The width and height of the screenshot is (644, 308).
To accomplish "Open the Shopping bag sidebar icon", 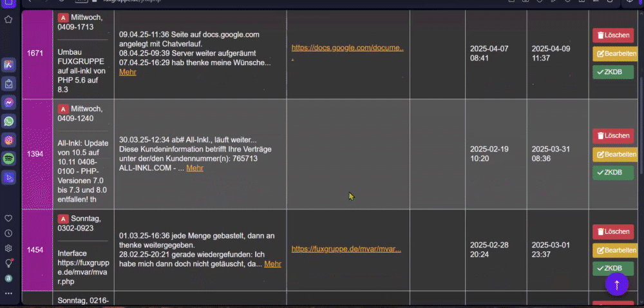I will click(8, 84).
